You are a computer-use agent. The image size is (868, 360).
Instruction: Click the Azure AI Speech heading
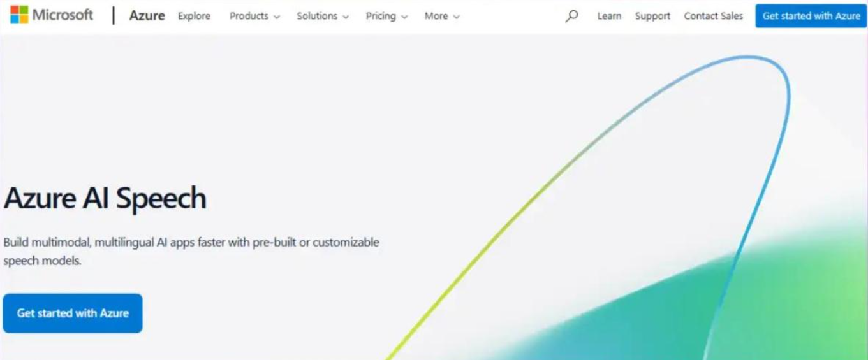[105, 198]
